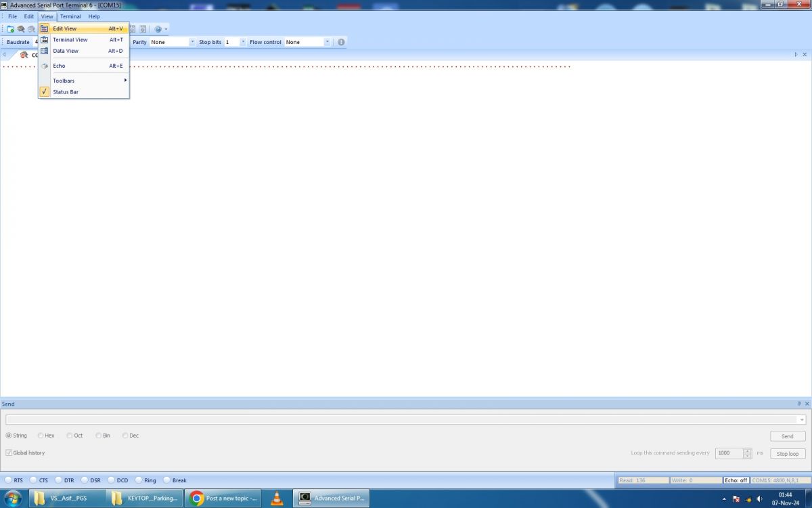Select Terminal View menu entry
The width and height of the screenshot is (812, 508).
click(x=83, y=40)
